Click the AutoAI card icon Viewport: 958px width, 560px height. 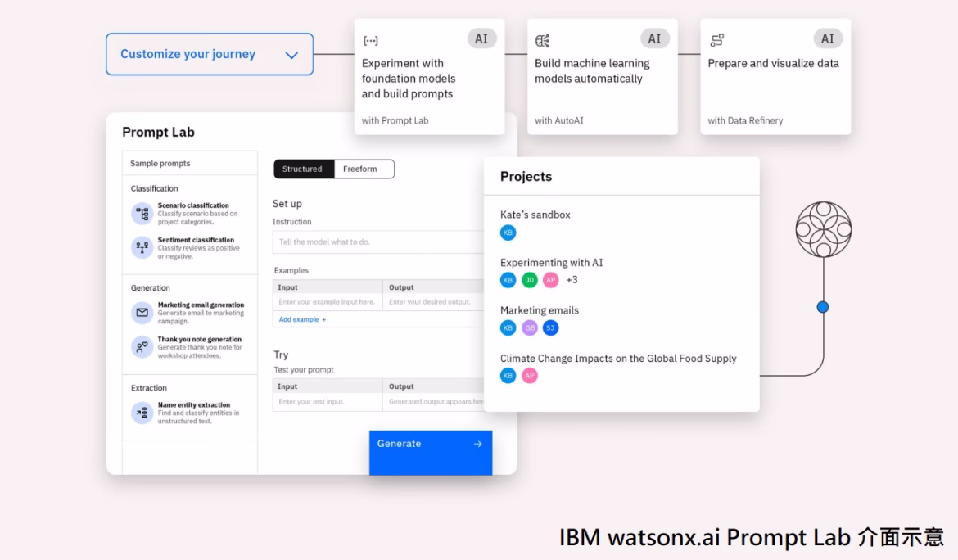tap(542, 41)
